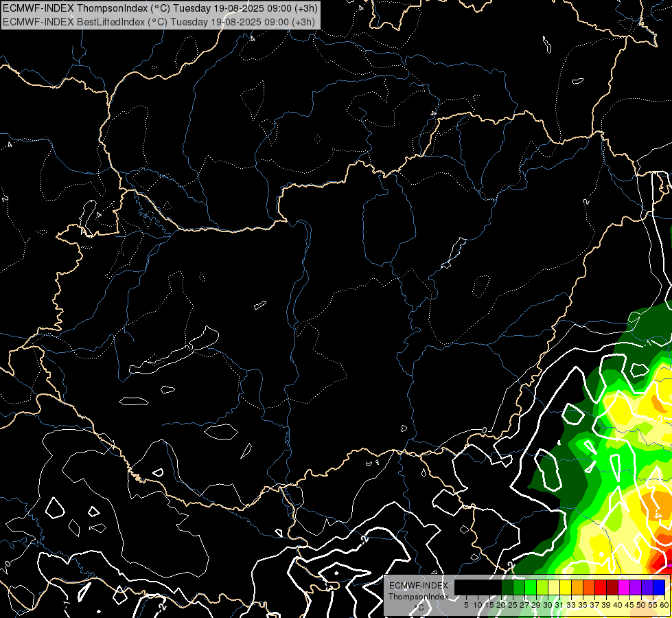Click the BestLiftedIndex title line at top

[x=159, y=22]
